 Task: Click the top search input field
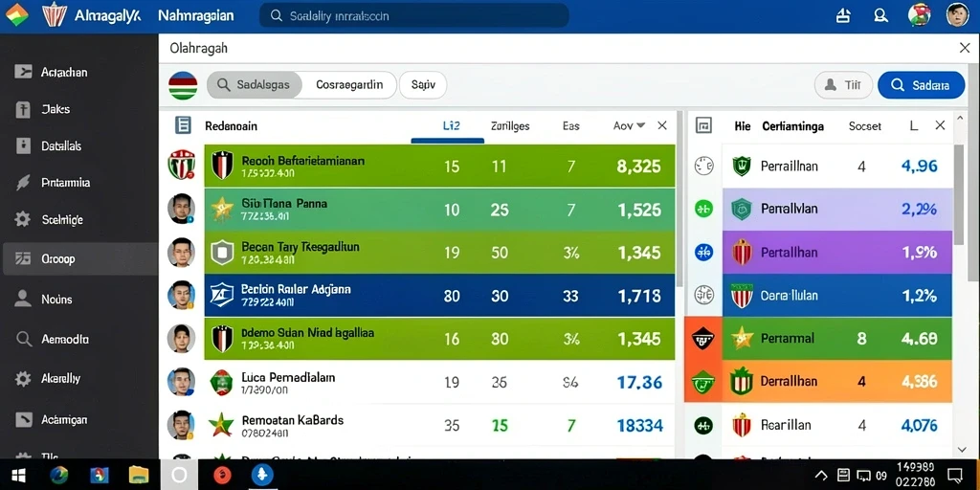point(413,15)
